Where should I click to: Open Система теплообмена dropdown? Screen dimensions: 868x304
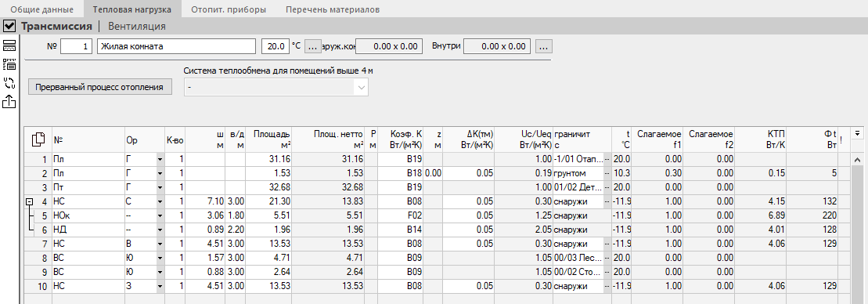pyautogui.click(x=362, y=88)
